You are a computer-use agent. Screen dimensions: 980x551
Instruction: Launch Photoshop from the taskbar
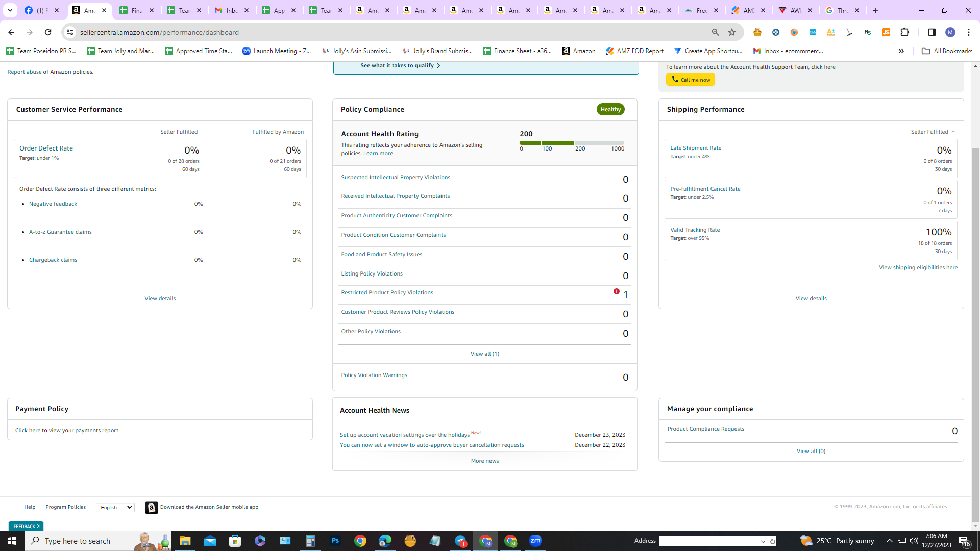tap(335, 541)
